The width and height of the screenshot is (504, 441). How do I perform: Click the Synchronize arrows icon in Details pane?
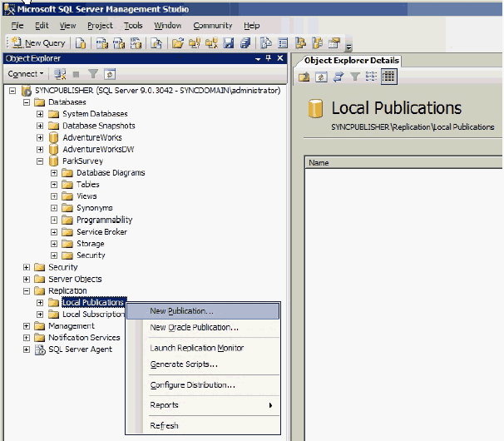click(338, 77)
